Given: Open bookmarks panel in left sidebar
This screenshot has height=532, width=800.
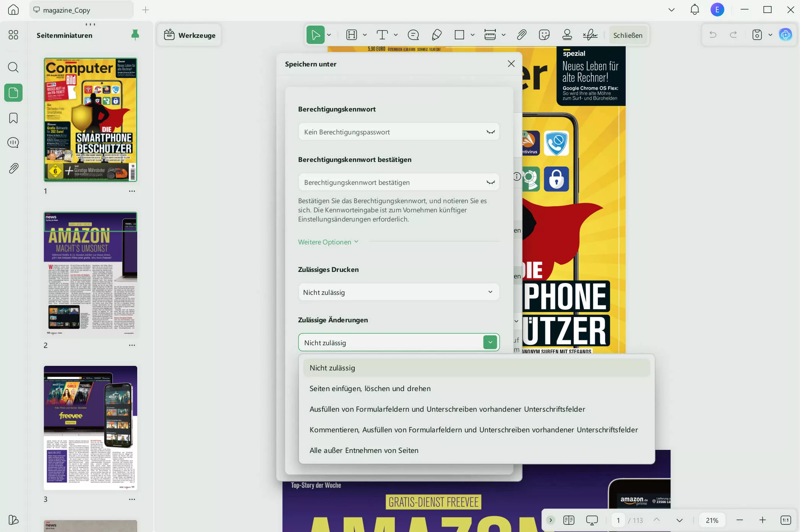Looking at the screenshot, I should tap(13, 118).
